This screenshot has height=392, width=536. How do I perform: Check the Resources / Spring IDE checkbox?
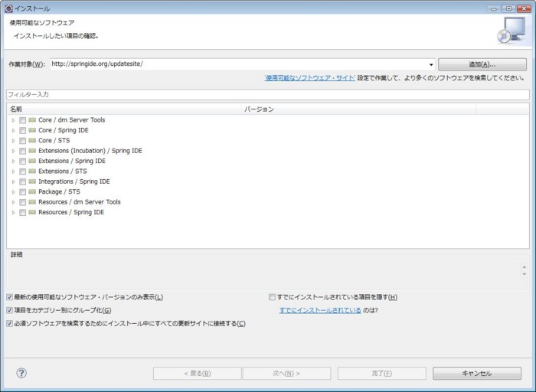22,213
